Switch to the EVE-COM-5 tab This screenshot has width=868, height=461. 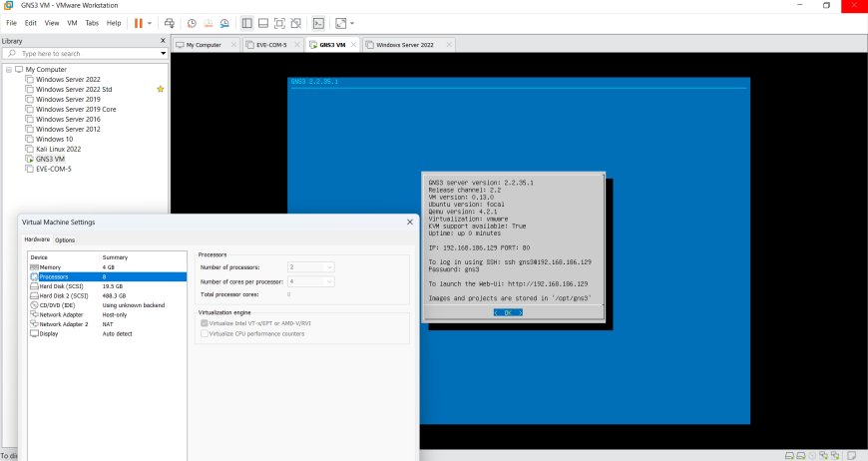click(x=271, y=45)
